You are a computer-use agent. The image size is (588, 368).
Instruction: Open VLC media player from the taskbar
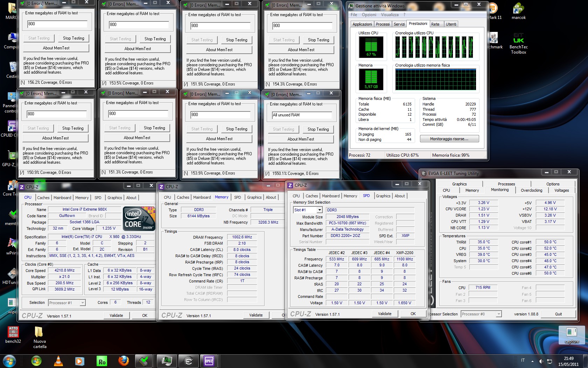pyautogui.click(x=58, y=361)
